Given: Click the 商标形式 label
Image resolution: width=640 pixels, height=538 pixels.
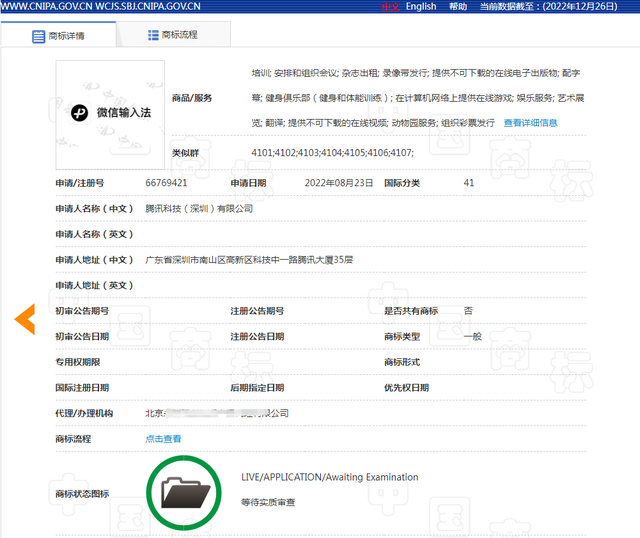Looking at the screenshot, I should 402,362.
